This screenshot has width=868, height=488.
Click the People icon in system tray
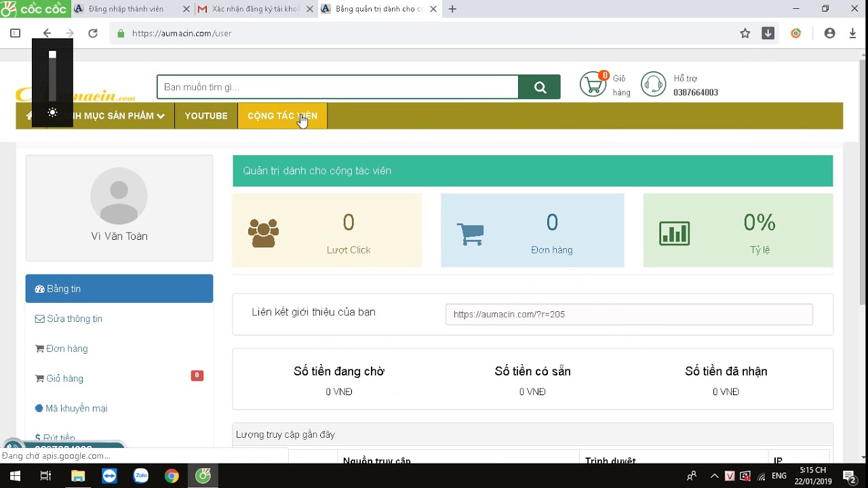692,476
